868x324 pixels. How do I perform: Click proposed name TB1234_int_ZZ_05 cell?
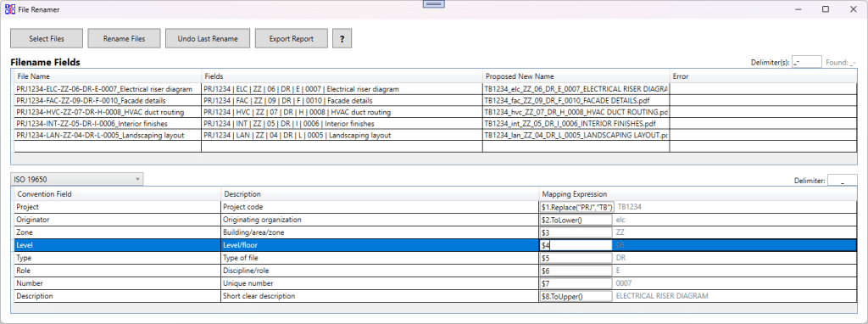coord(576,124)
